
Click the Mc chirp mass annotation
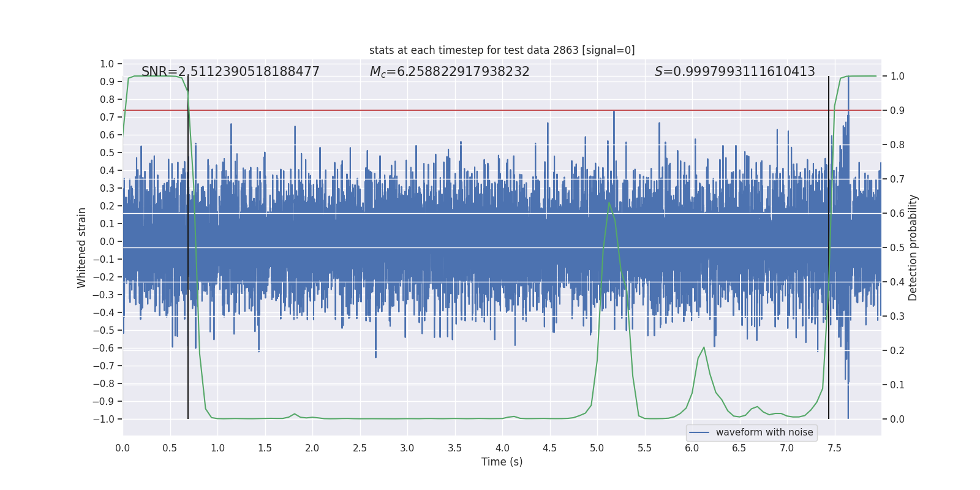pos(449,72)
